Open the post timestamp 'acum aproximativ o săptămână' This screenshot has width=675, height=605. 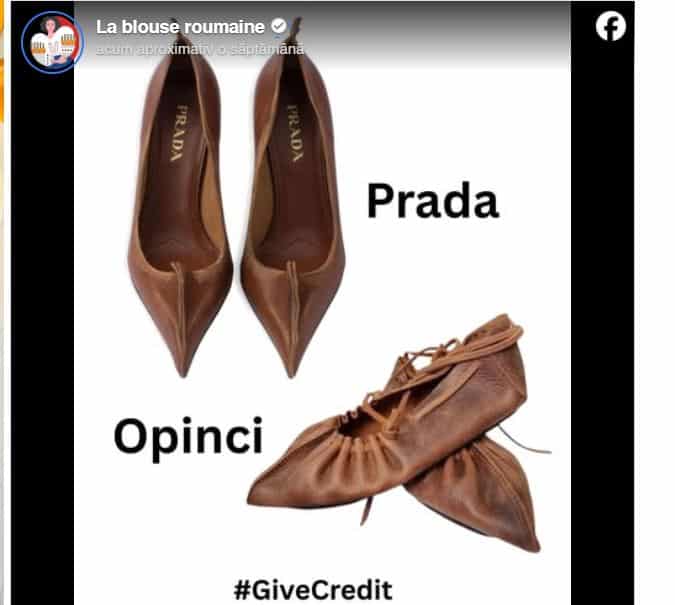coord(200,50)
